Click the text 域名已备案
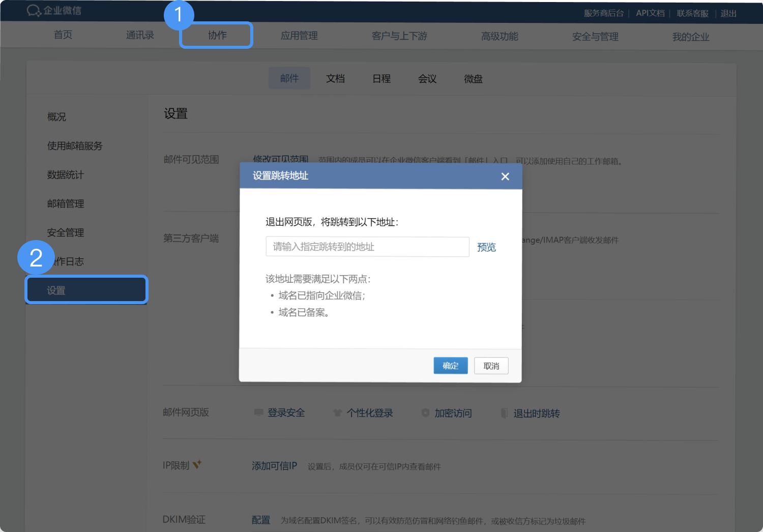The height and width of the screenshot is (532, 763). click(x=304, y=312)
